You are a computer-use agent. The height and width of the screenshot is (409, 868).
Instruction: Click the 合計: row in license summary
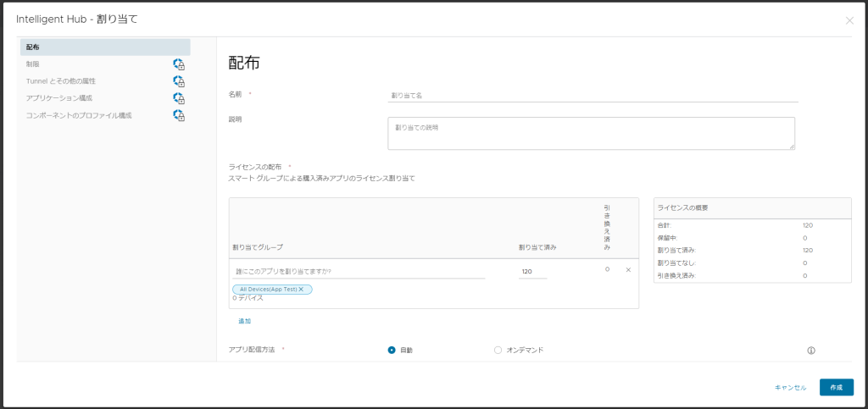pos(753,225)
